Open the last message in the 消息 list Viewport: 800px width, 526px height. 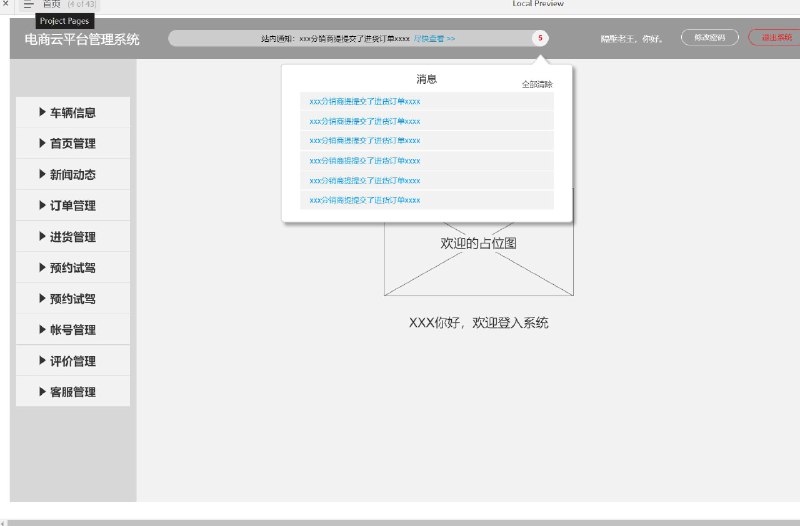click(x=427, y=200)
